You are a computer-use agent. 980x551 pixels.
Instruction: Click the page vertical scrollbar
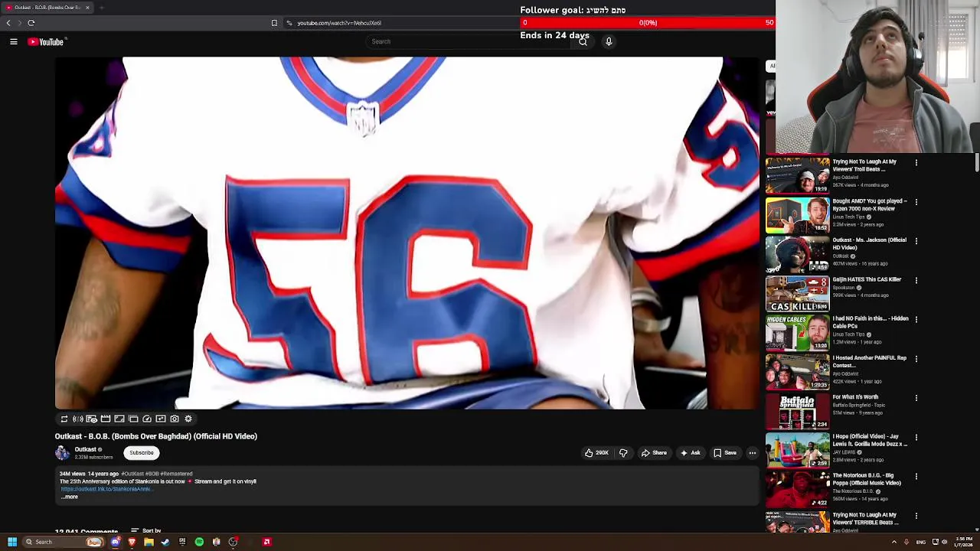tap(976, 162)
